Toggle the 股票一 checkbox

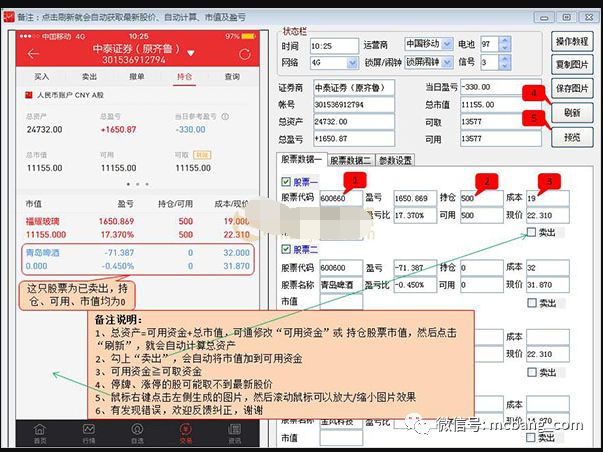point(286,182)
